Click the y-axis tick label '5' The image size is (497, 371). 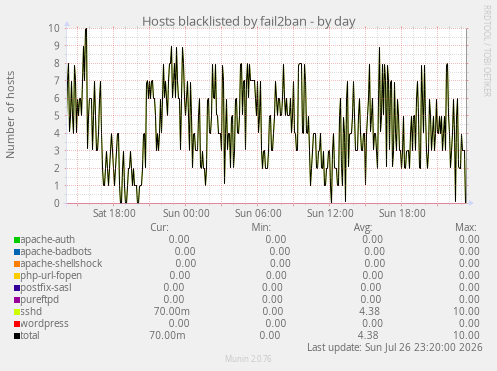[57, 116]
